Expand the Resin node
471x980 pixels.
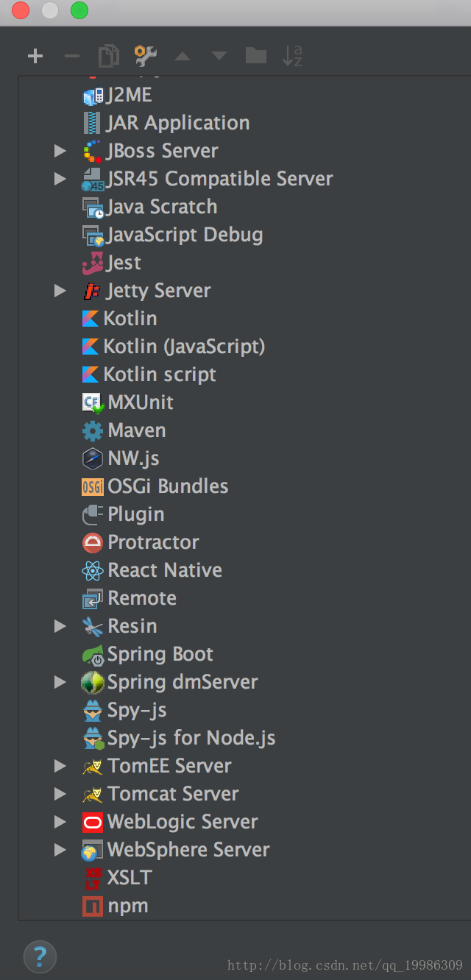(x=60, y=626)
